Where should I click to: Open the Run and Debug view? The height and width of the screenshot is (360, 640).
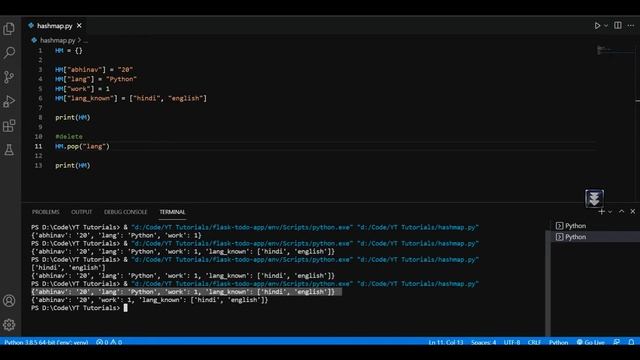coord(9,101)
